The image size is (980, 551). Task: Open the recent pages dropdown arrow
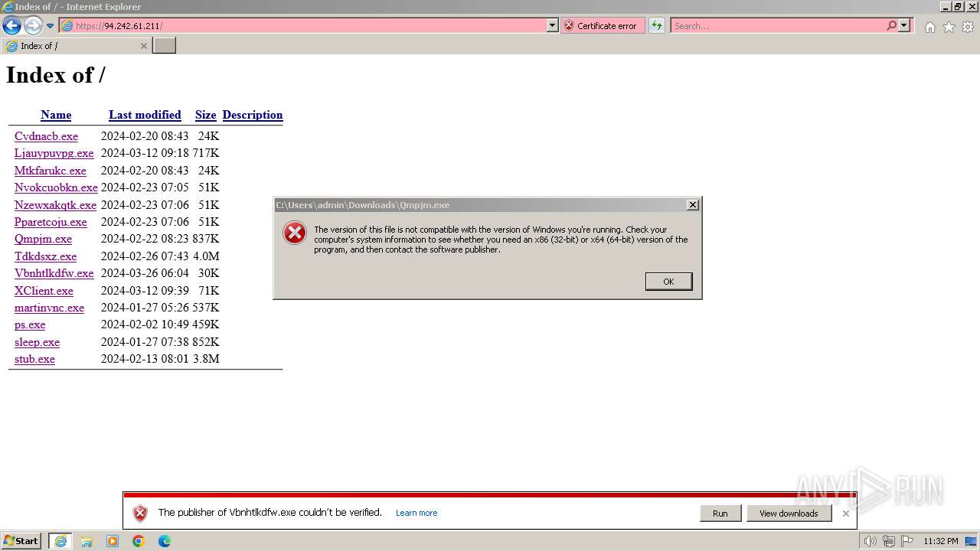(50, 26)
